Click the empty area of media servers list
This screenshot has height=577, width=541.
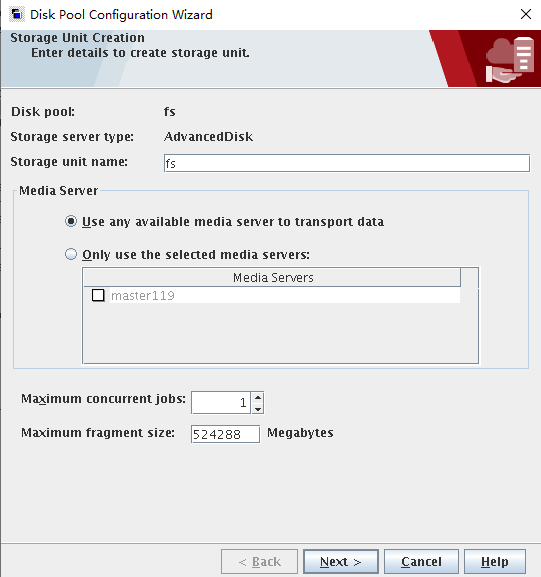pos(280,333)
